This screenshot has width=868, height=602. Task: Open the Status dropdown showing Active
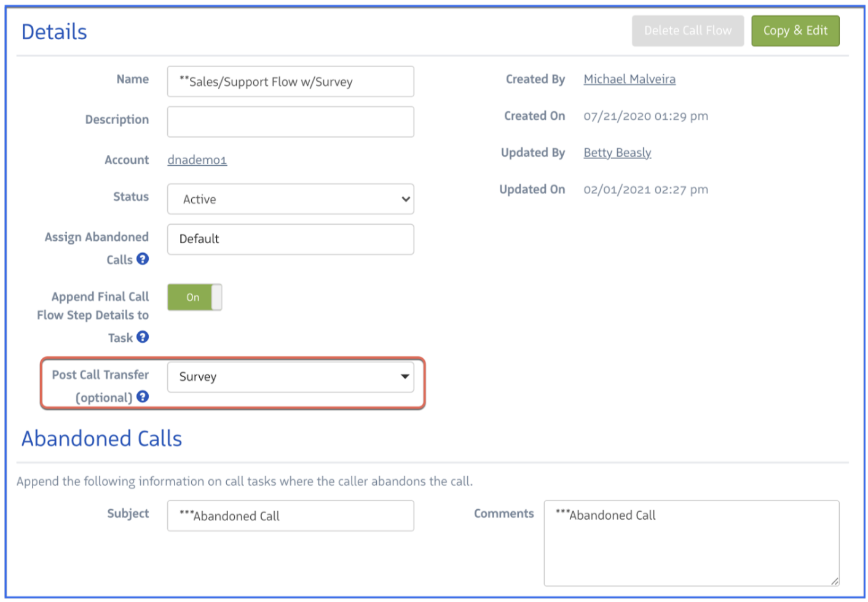coord(290,199)
